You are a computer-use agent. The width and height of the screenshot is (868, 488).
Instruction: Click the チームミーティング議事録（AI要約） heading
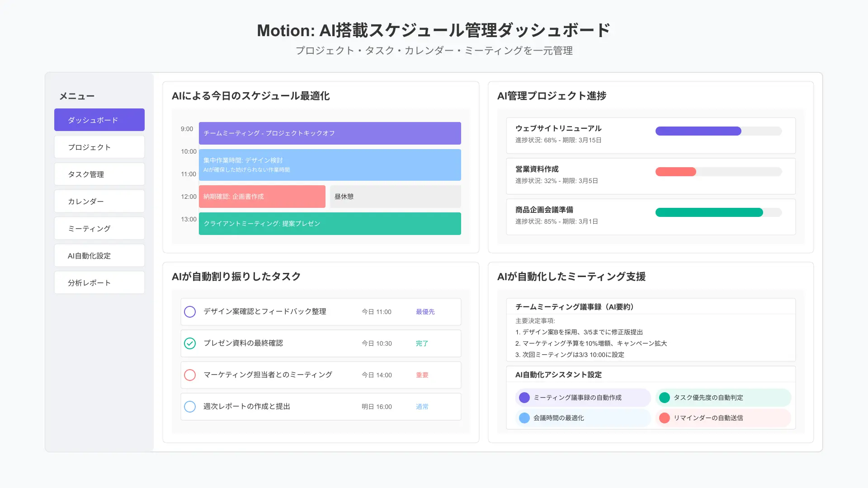pyautogui.click(x=576, y=307)
